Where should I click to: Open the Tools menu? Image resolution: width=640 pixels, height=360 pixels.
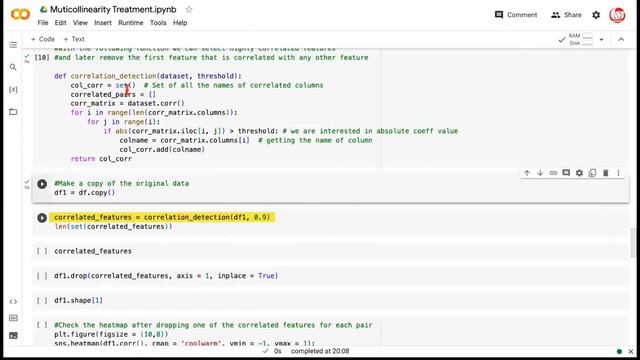click(x=158, y=23)
